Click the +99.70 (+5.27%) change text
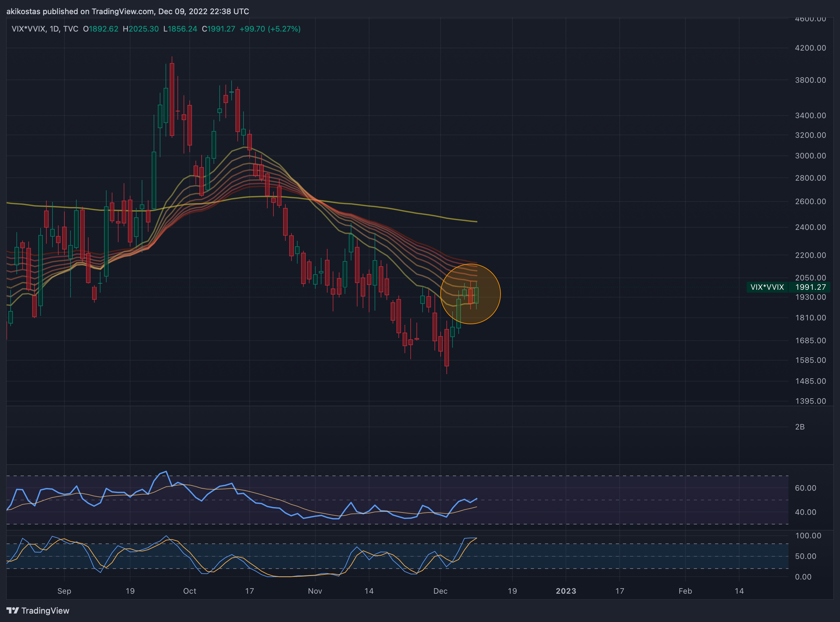 [x=270, y=29]
